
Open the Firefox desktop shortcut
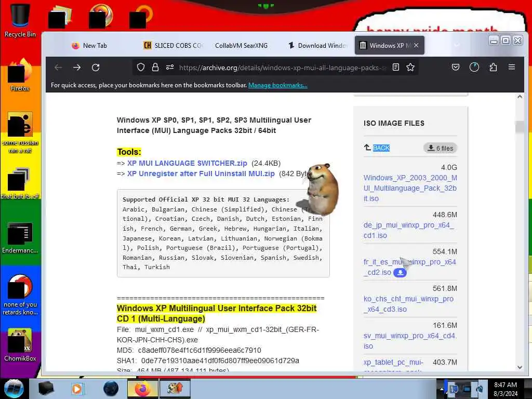[20, 75]
